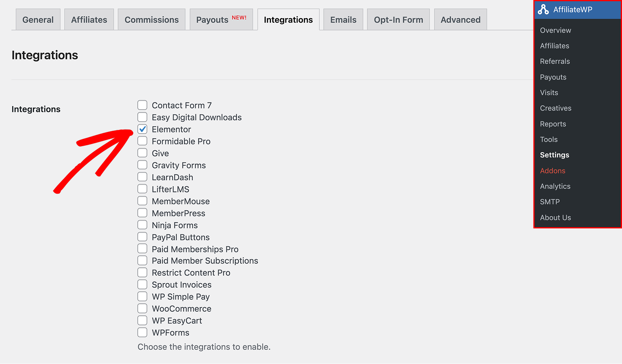
Task: Open the Referrals sidebar item
Action: [x=555, y=61]
